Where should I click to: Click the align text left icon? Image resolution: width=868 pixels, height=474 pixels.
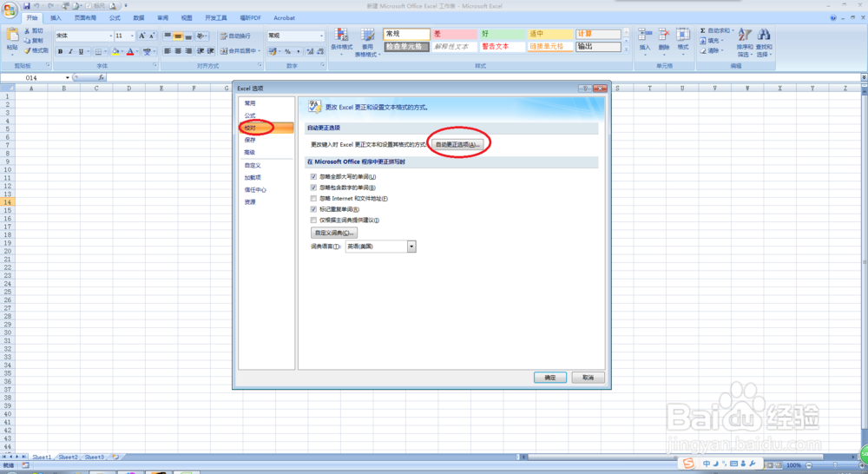coord(168,51)
